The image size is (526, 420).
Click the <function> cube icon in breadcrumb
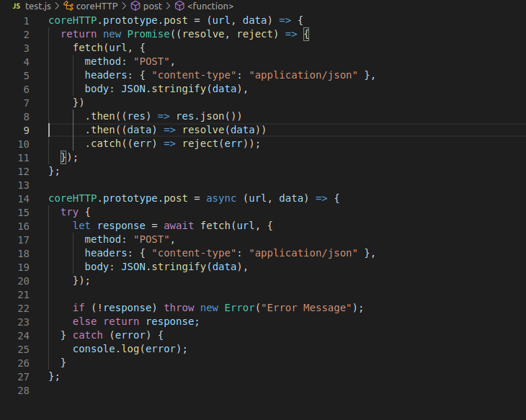(x=179, y=6)
